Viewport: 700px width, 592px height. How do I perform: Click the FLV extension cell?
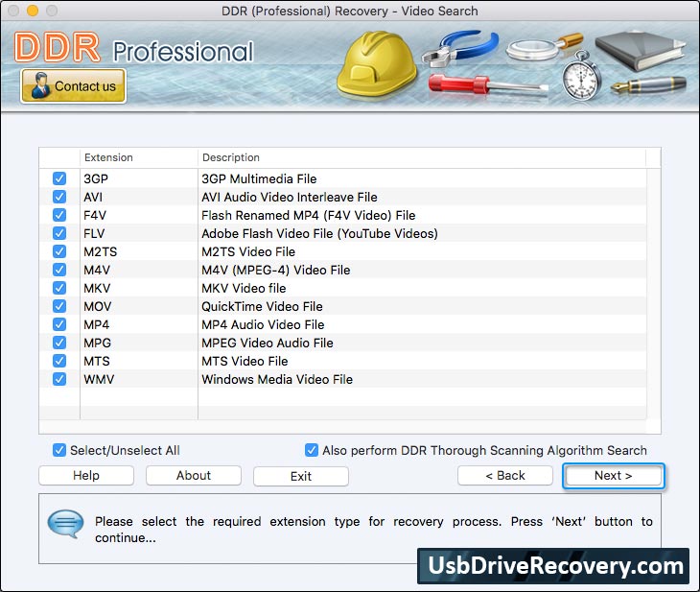coord(139,234)
